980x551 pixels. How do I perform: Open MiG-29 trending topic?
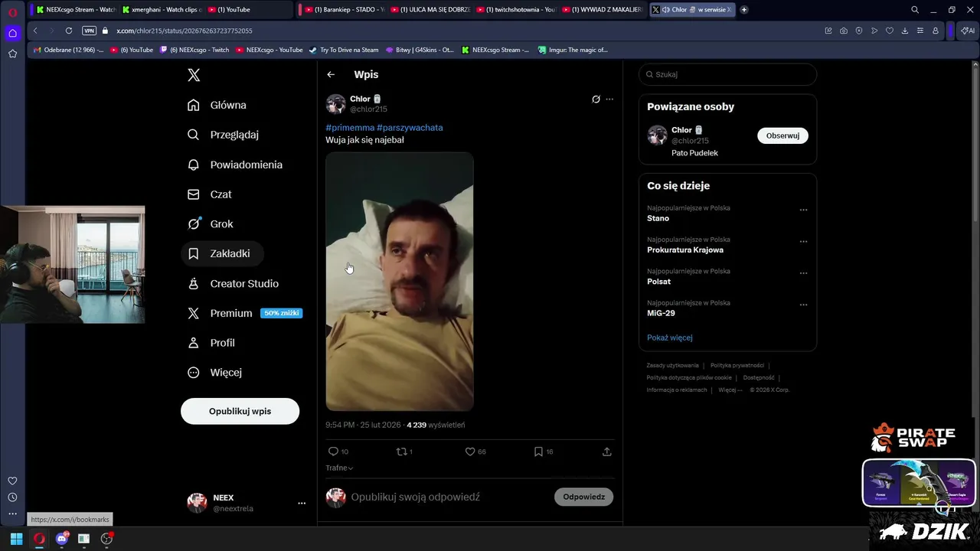click(661, 313)
